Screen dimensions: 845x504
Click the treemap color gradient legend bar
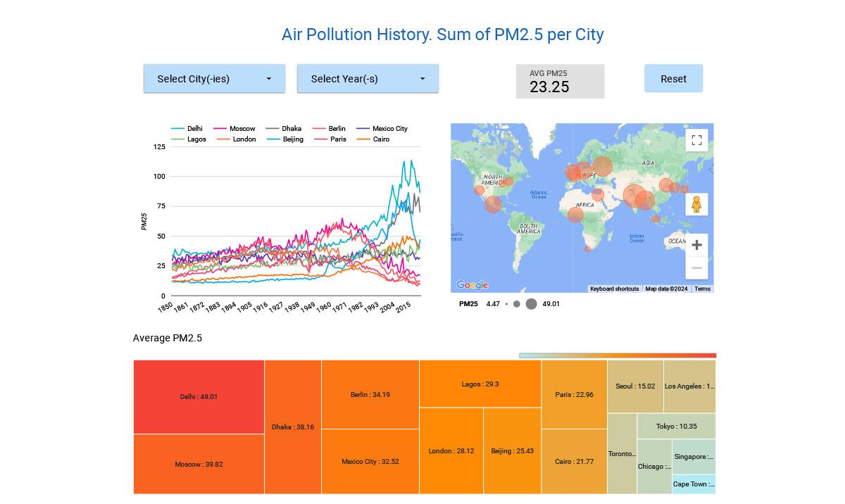pyautogui.click(x=618, y=355)
